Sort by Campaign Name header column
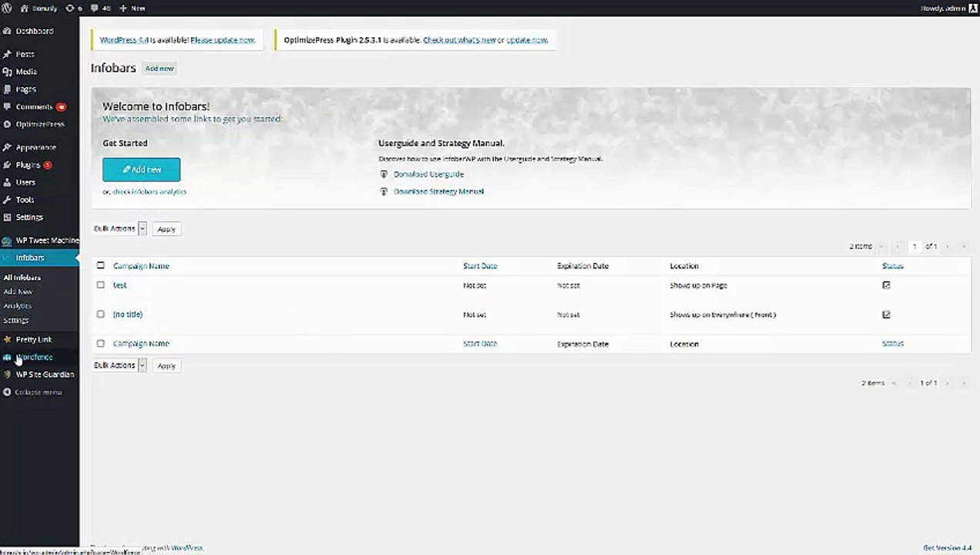Viewport: 980px width, 555px height. pos(141,266)
